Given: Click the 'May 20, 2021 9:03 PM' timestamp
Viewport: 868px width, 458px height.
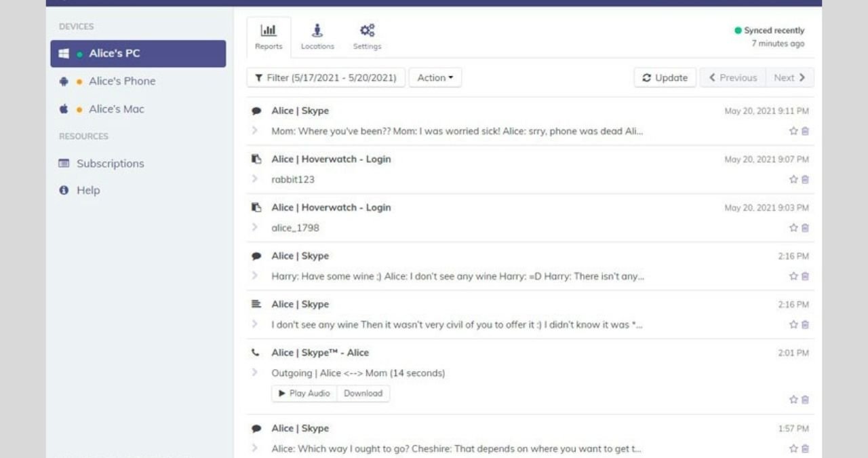Looking at the screenshot, I should (767, 208).
